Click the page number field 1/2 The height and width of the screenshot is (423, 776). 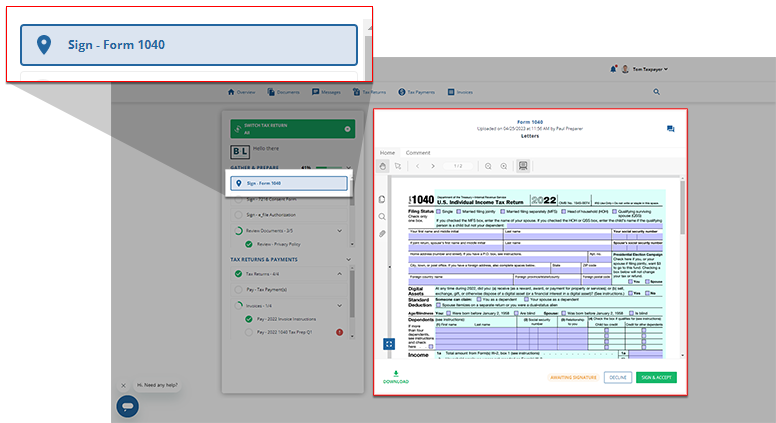[x=458, y=166]
